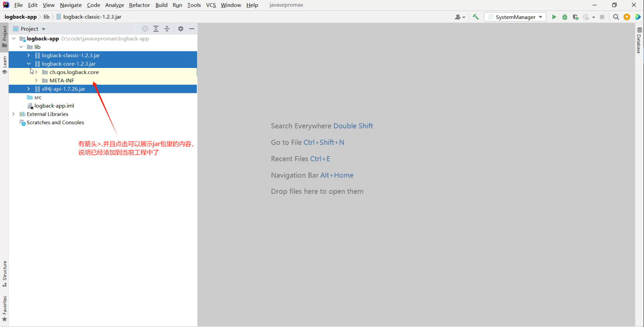Open the Tools menu
This screenshot has width=644, height=327.
[x=194, y=5]
